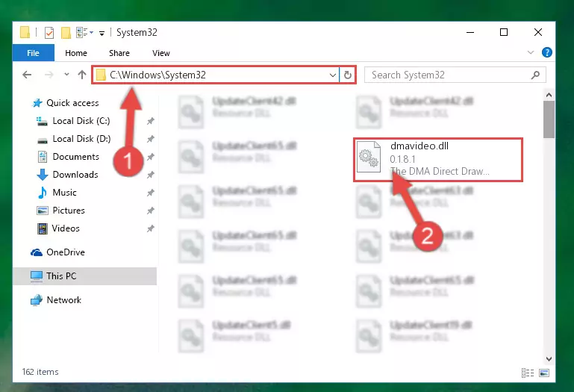This screenshot has height=392, width=574.
Task: Expand the address bar history dropdown
Action: [332, 75]
